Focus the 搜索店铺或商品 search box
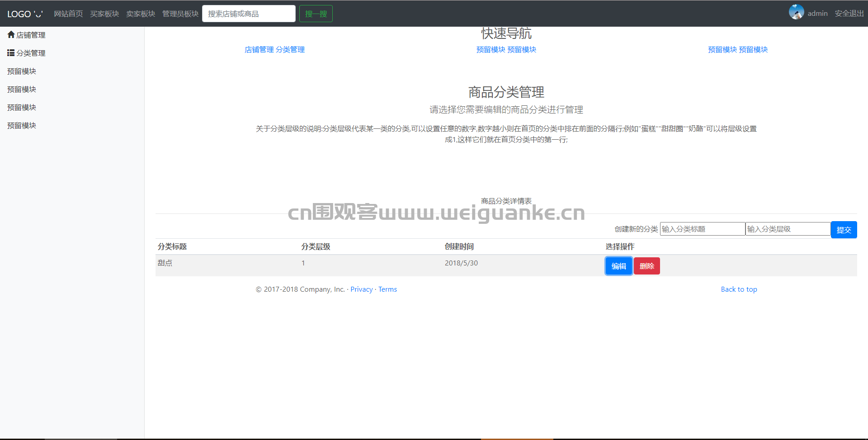This screenshot has height=440, width=868. click(x=249, y=14)
